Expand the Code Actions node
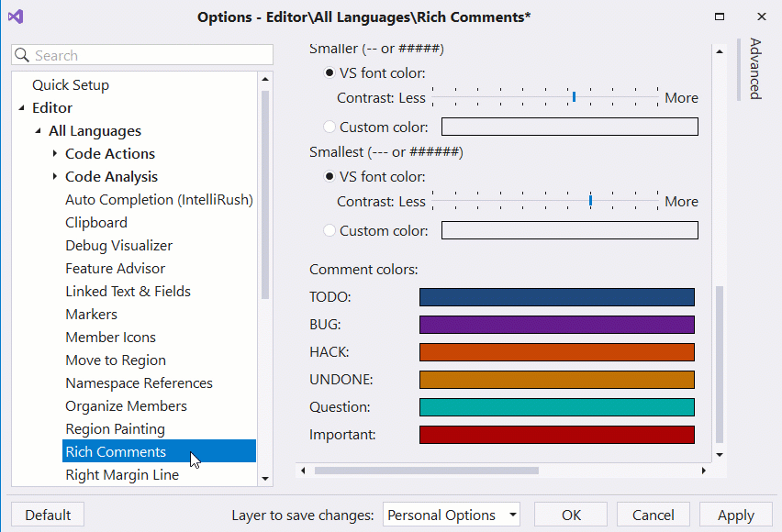This screenshot has width=782, height=532. 55,154
